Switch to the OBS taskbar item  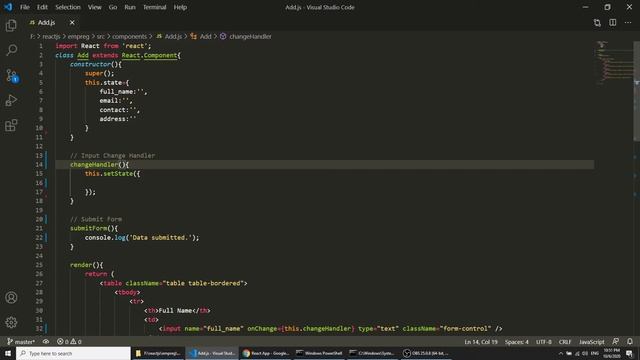[x=426, y=353]
